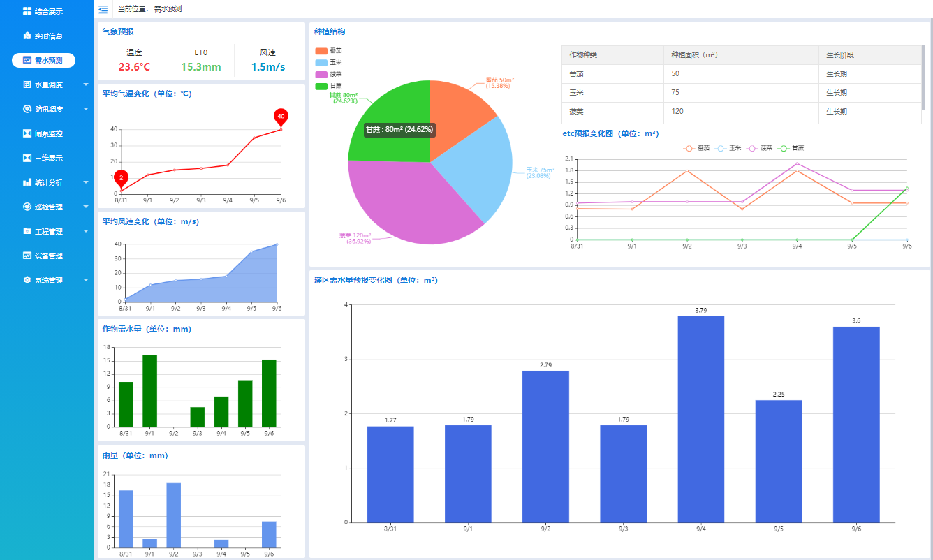
Task: Click the 种植面积（m²）table header
Action: coord(741,55)
